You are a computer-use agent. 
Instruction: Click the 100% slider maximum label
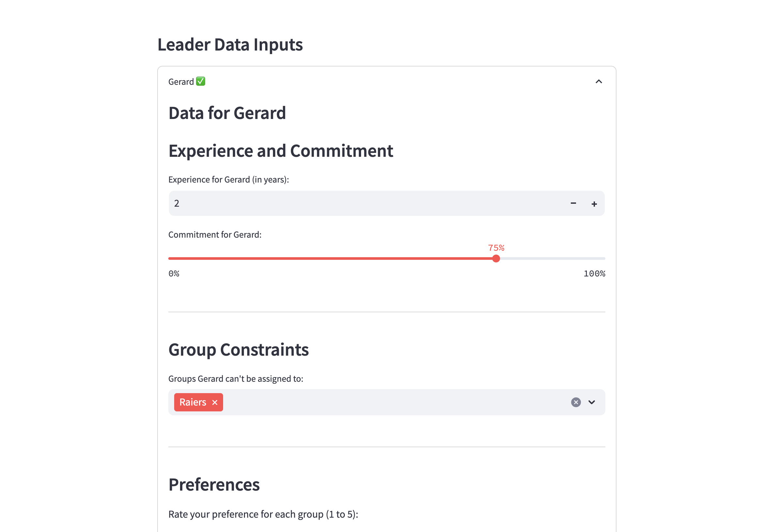pos(594,273)
